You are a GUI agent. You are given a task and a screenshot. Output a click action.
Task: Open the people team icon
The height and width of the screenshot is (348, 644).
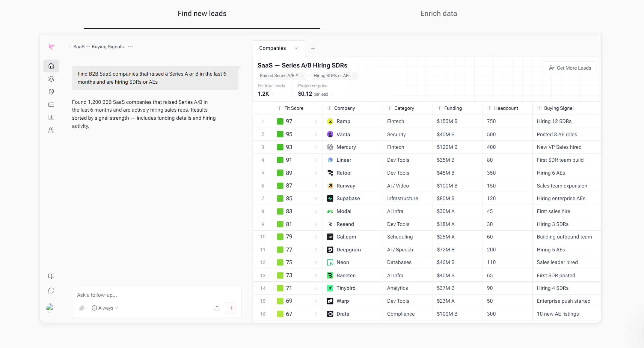click(x=51, y=130)
